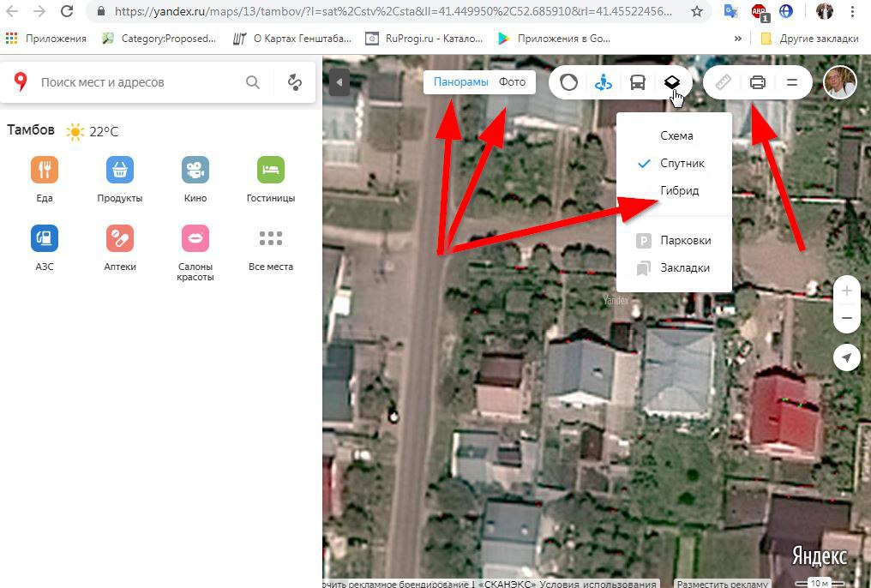
Task: Open the Другие закладки bookmarks folder
Action: pos(809,39)
